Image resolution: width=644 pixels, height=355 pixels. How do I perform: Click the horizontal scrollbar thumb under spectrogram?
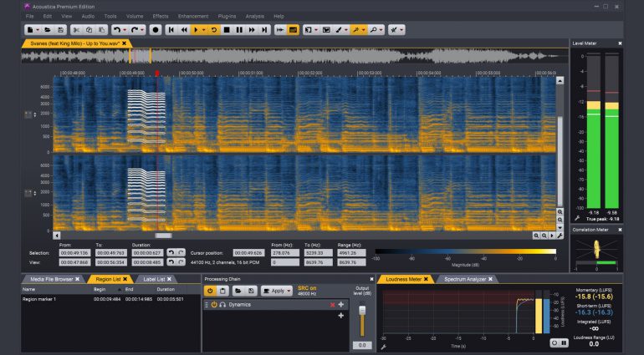pyautogui.click(x=163, y=236)
